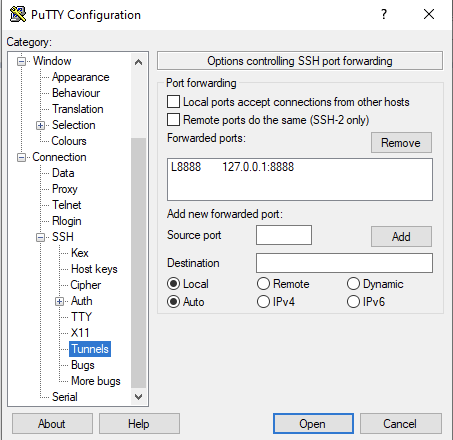The width and height of the screenshot is (453, 440).
Task: Select the Dynamic radio button
Action: pos(353,284)
